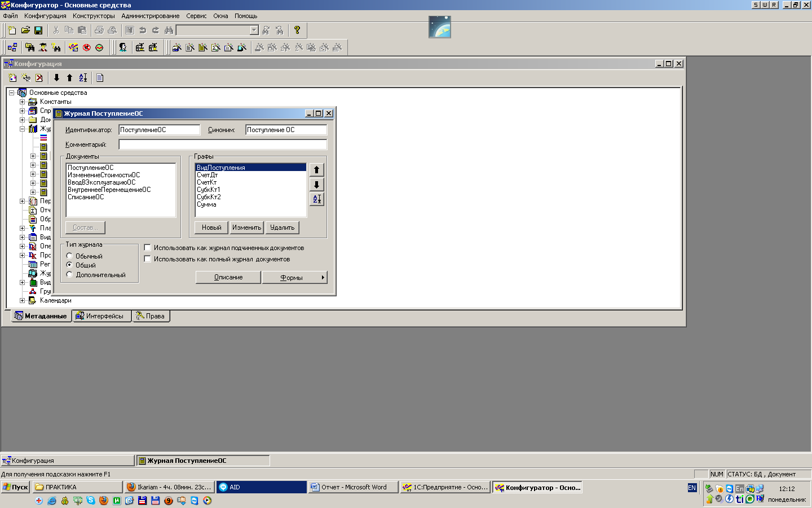Viewport: 812px width, 508px height.
Task: Collapse the Основные средства root node
Action: click(11, 93)
